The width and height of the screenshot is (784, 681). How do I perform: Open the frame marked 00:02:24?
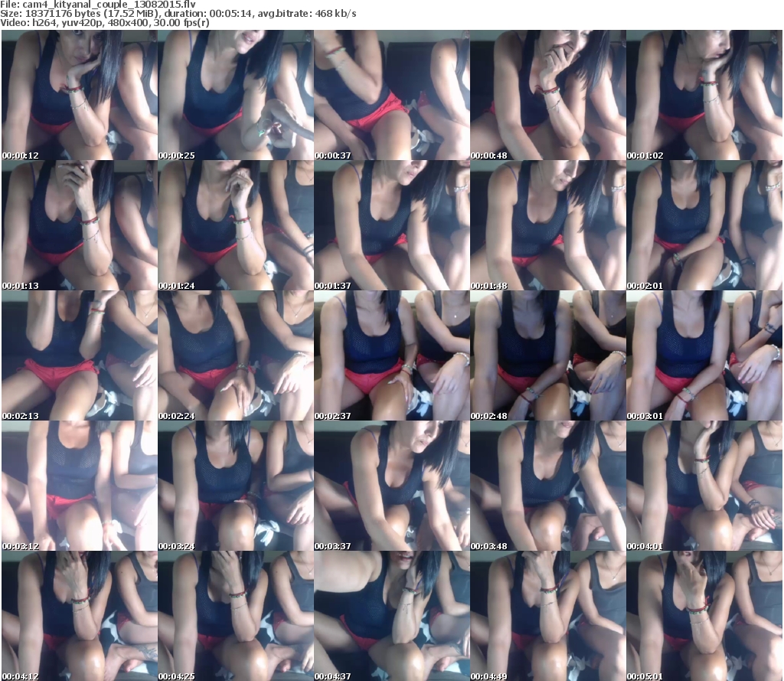pyautogui.click(x=236, y=355)
